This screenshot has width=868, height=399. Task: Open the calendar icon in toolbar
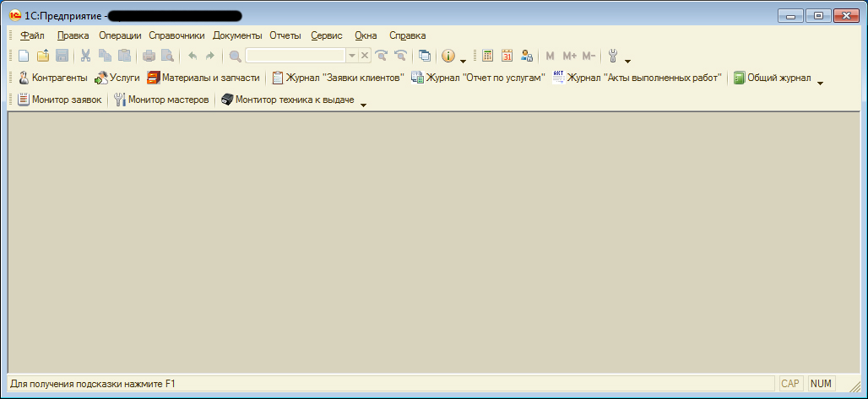click(x=507, y=56)
